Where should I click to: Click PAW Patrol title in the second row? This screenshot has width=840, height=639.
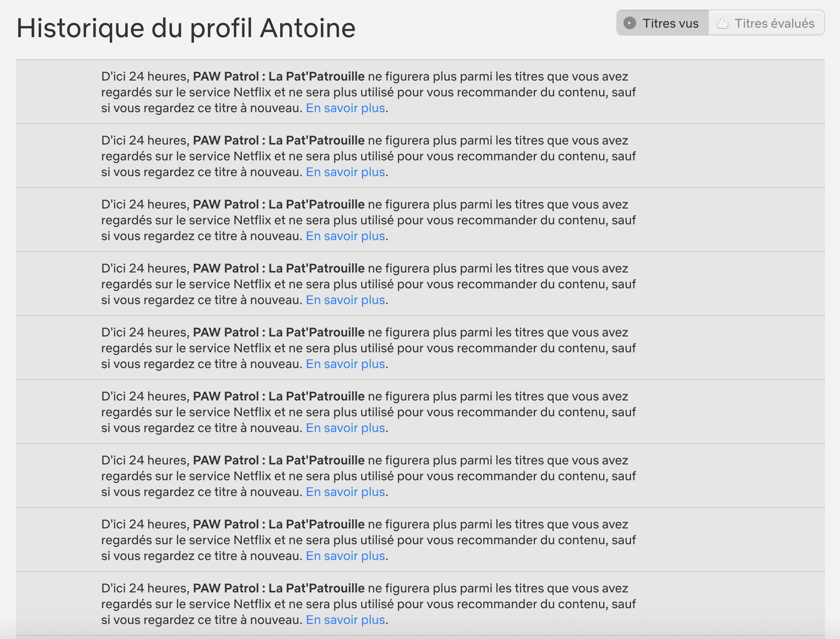tap(279, 140)
